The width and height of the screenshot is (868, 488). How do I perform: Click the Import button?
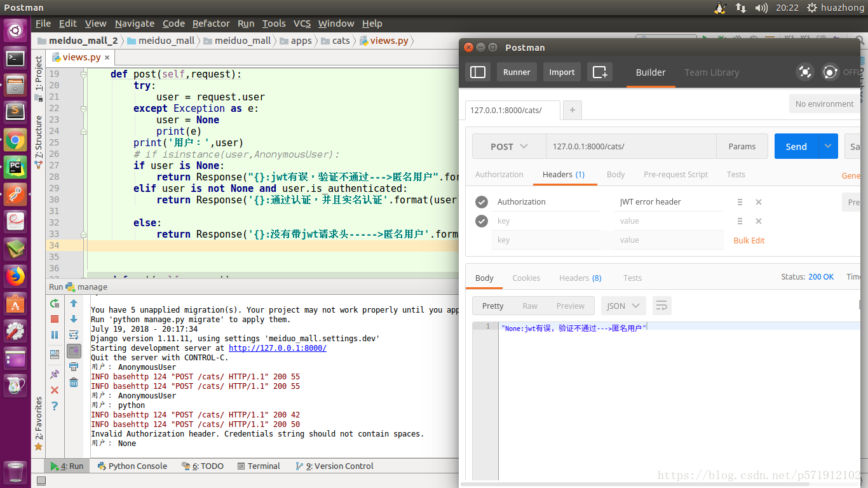[x=562, y=72]
